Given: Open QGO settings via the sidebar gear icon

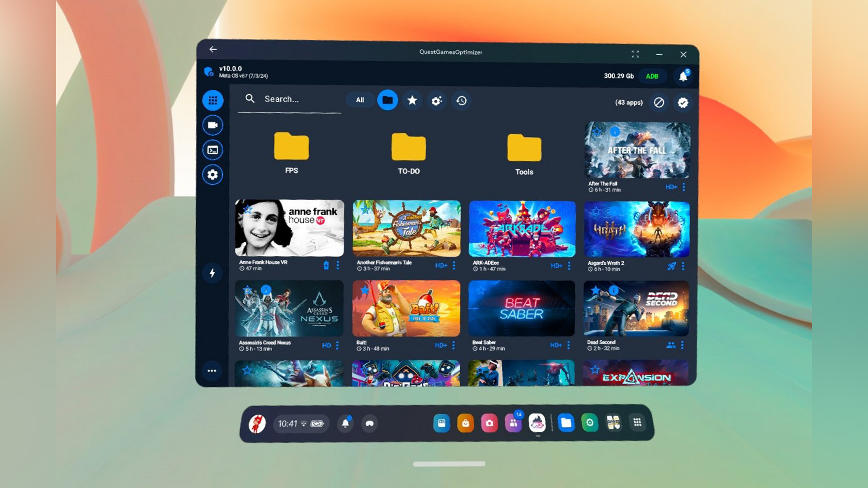Looking at the screenshot, I should [x=212, y=174].
